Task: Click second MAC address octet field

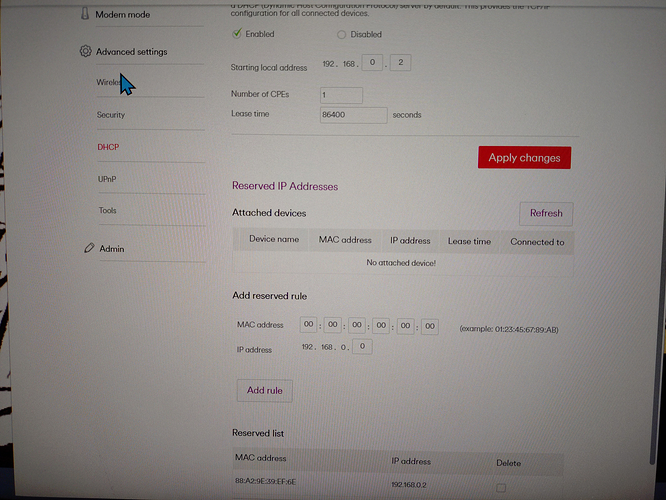Action: (x=333, y=325)
